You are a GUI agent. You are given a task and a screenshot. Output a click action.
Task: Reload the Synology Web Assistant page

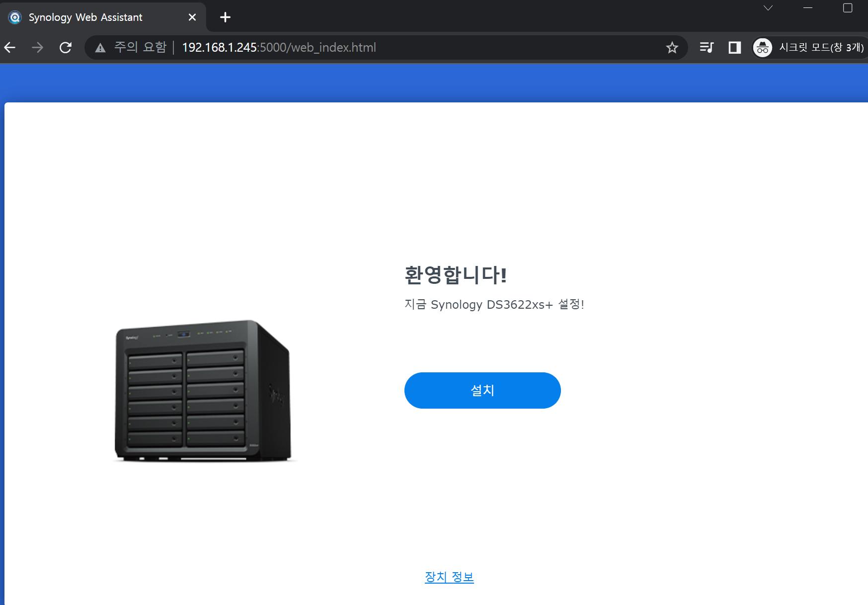click(x=66, y=48)
